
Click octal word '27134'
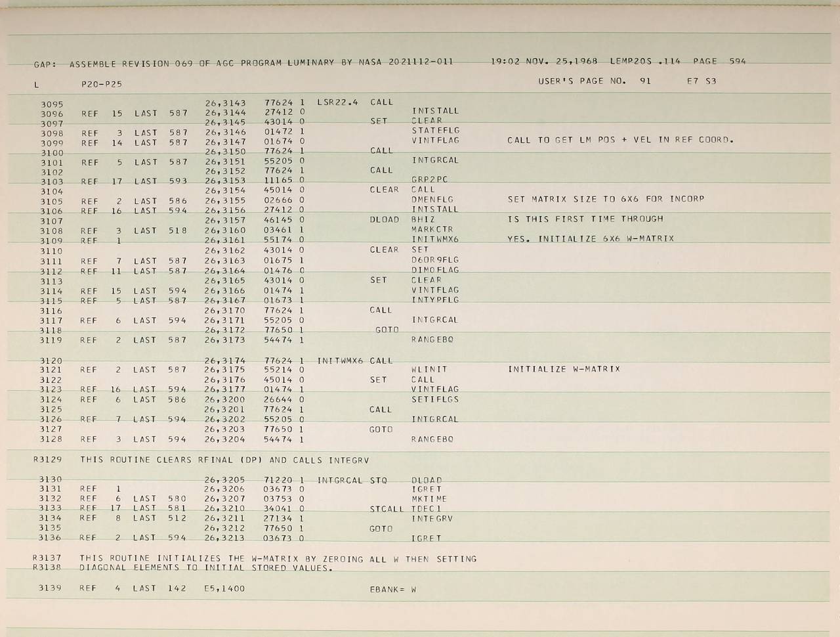point(278,519)
